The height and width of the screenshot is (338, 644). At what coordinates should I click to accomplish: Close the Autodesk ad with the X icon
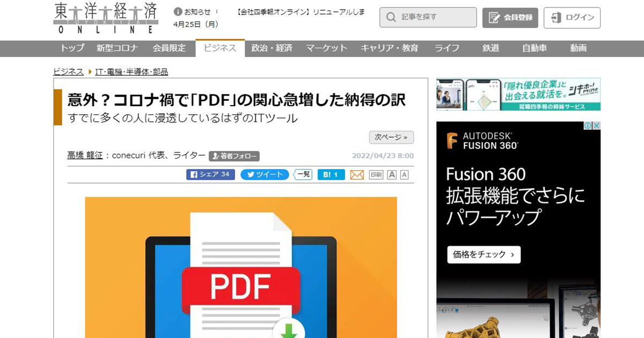[596, 126]
